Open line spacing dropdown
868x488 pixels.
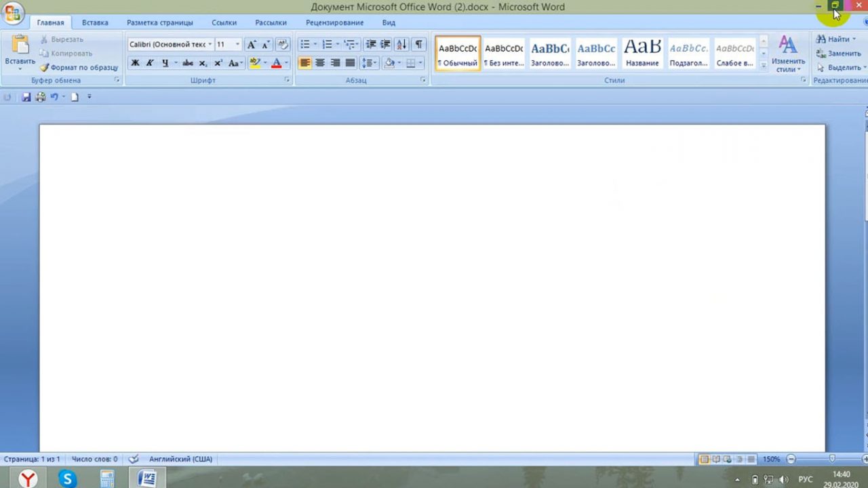369,63
